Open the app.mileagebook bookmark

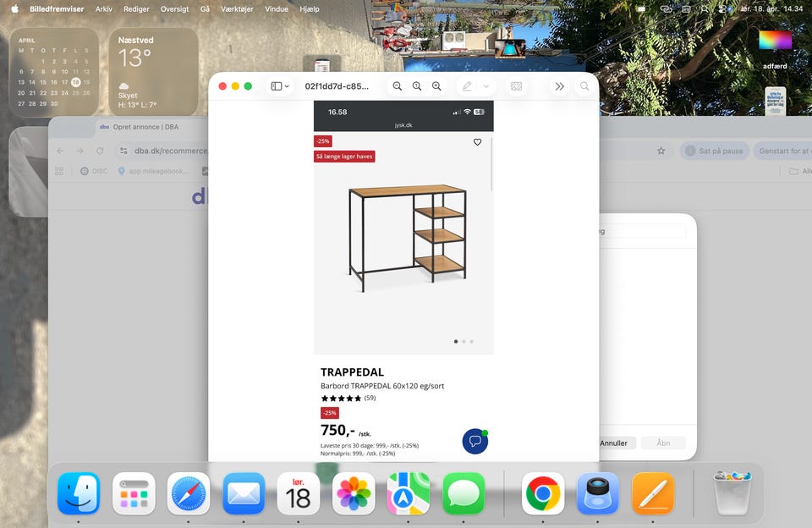(x=153, y=171)
